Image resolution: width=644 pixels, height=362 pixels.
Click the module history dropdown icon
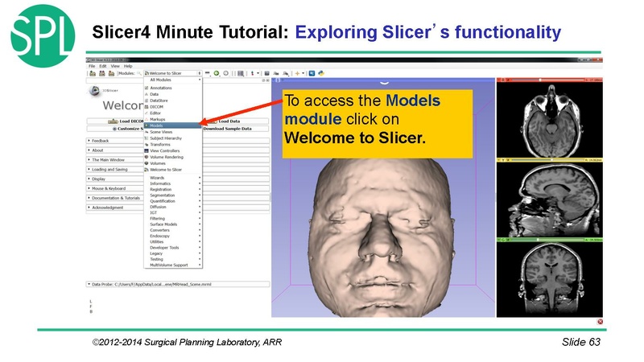[208, 73]
